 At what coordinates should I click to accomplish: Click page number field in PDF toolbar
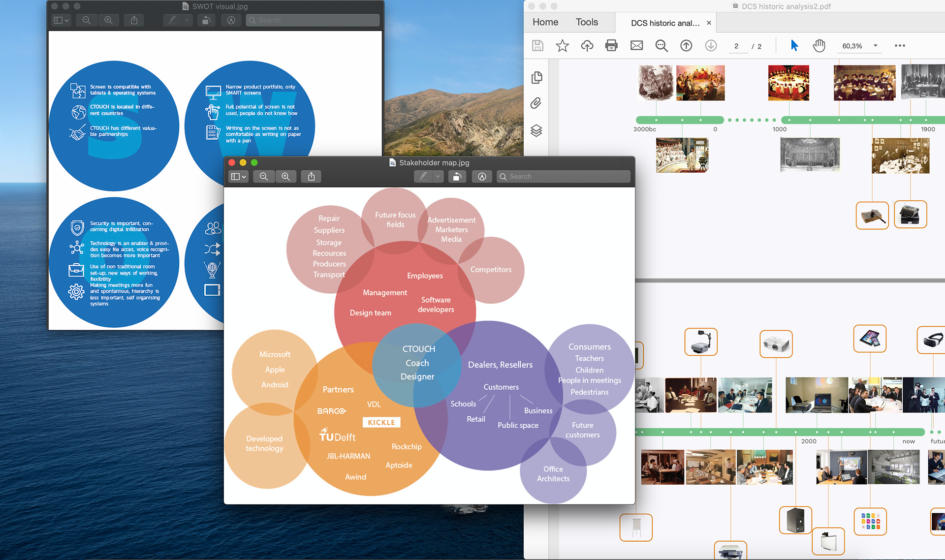point(737,46)
